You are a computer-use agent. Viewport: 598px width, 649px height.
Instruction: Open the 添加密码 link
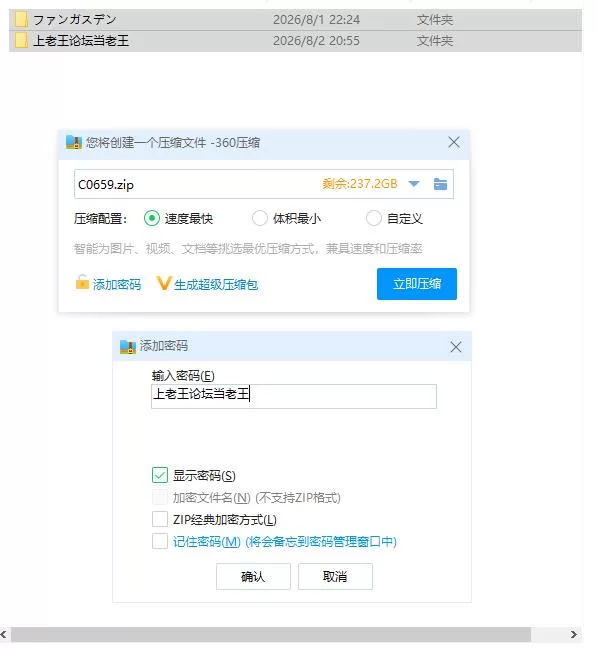pyautogui.click(x=117, y=284)
